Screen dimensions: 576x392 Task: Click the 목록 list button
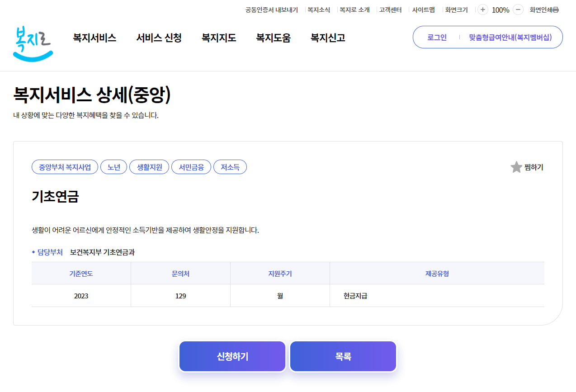click(343, 356)
